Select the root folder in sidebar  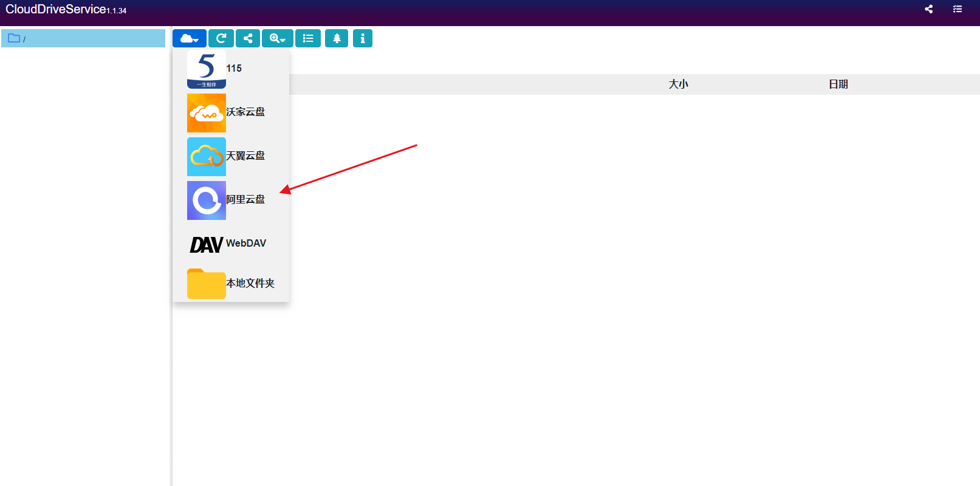click(x=83, y=38)
